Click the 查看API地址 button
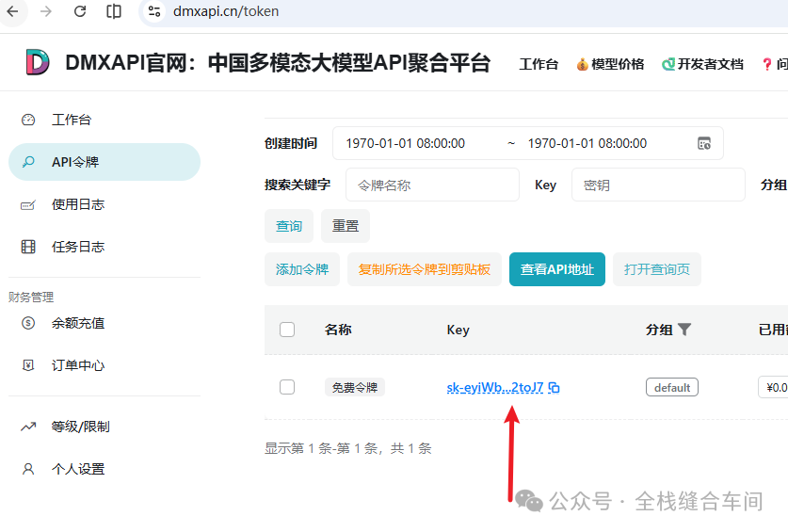Viewport: 788px width, 532px height. [556, 269]
